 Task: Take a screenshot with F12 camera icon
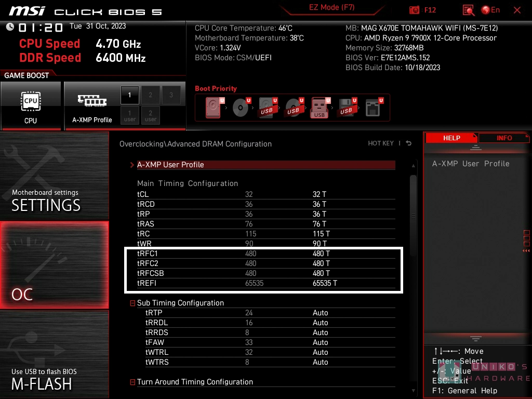pyautogui.click(x=414, y=10)
